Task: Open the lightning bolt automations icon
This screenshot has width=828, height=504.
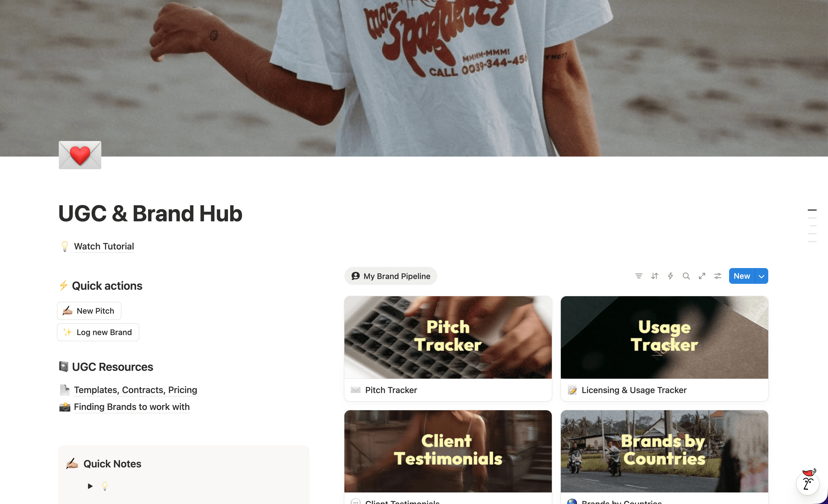Action: [x=670, y=276]
